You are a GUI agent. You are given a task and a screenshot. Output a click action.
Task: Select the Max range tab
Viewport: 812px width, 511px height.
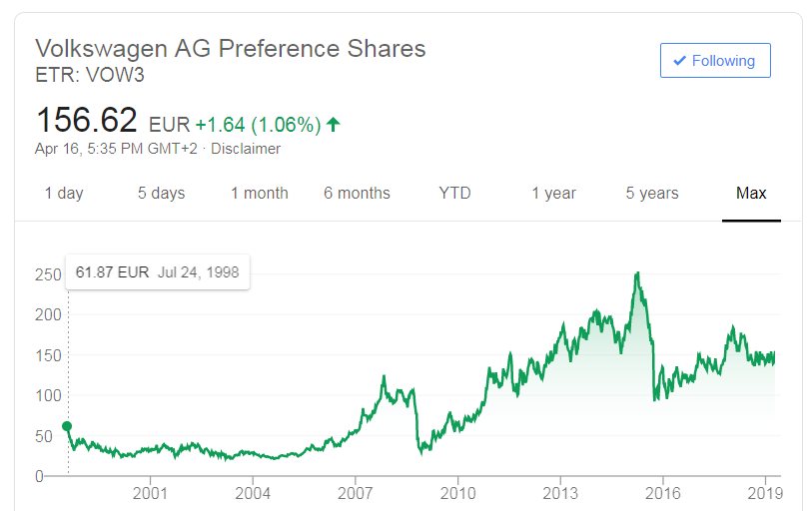tap(751, 194)
